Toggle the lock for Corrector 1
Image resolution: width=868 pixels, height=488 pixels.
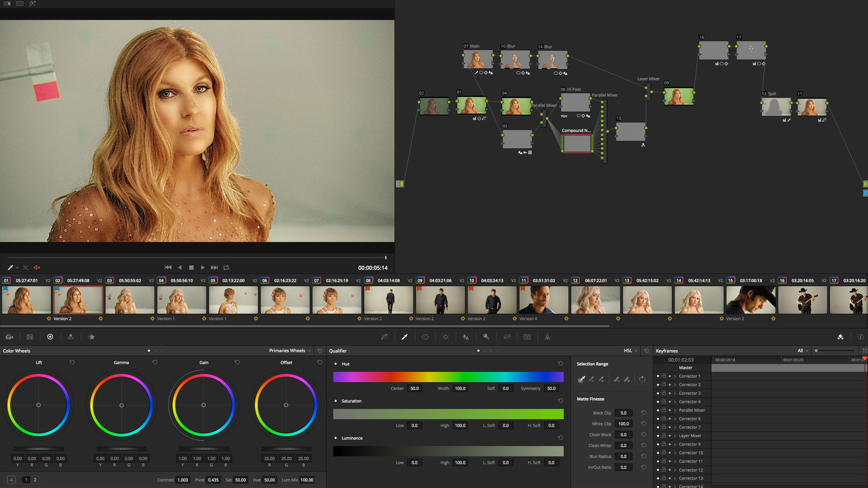pyautogui.click(x=664, y=376)
